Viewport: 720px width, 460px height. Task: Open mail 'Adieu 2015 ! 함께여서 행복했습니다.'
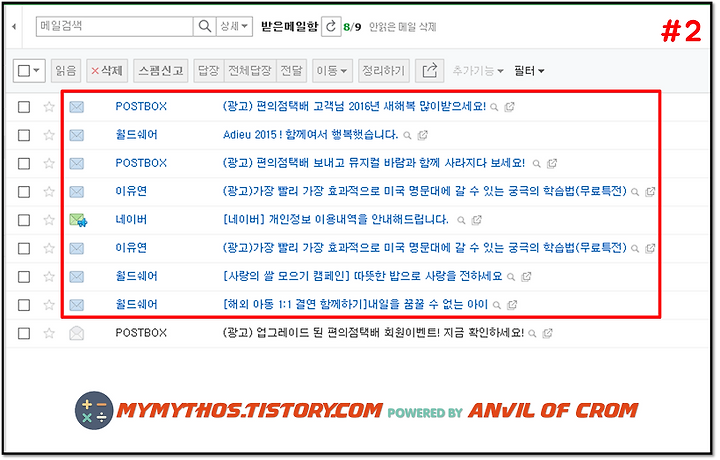pyautogui.click(x=310, y=135)
